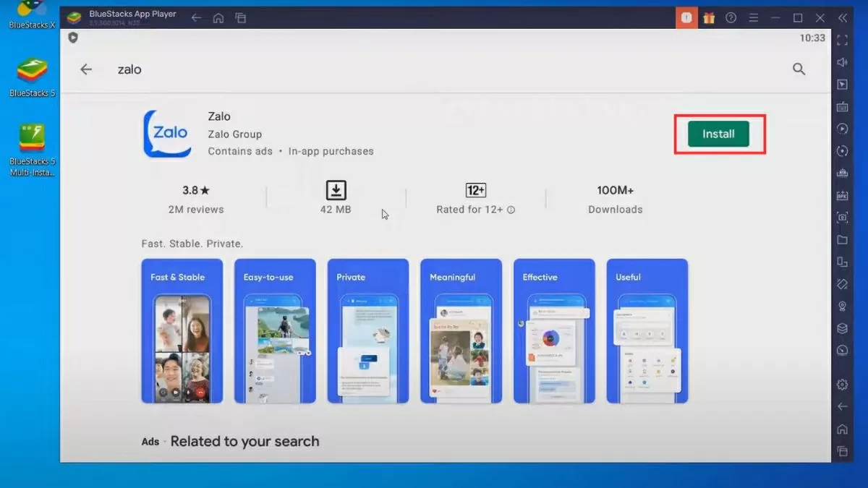The height and width of the screenshot is (488, 868).
Task: Click the Install APK icon in sidebar
Action: point(842,195)
